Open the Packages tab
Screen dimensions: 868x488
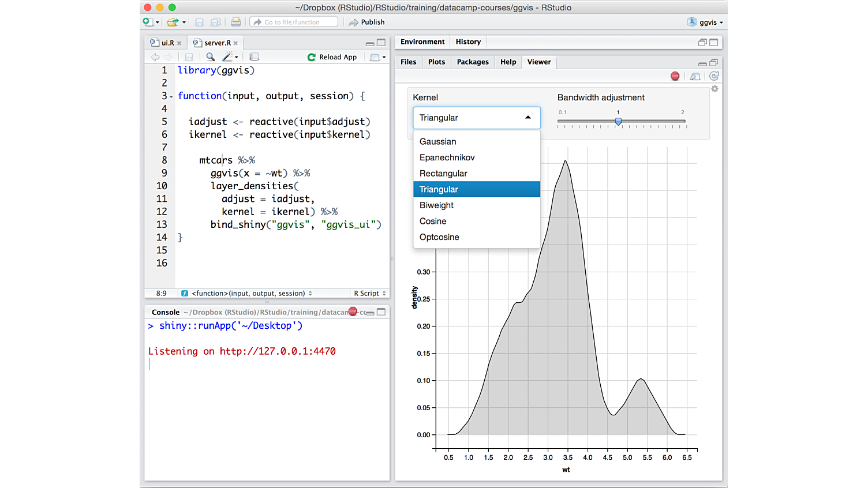click(472, 62)
